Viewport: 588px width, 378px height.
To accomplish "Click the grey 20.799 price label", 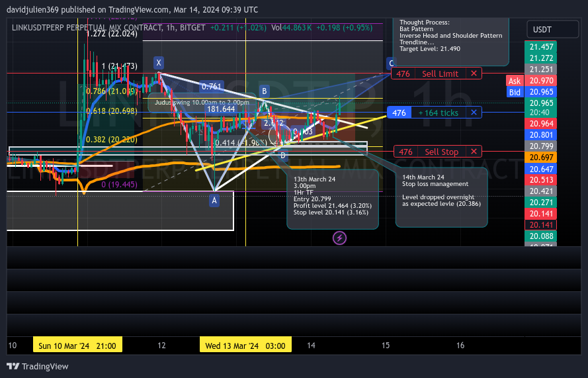I will (541, 146).
